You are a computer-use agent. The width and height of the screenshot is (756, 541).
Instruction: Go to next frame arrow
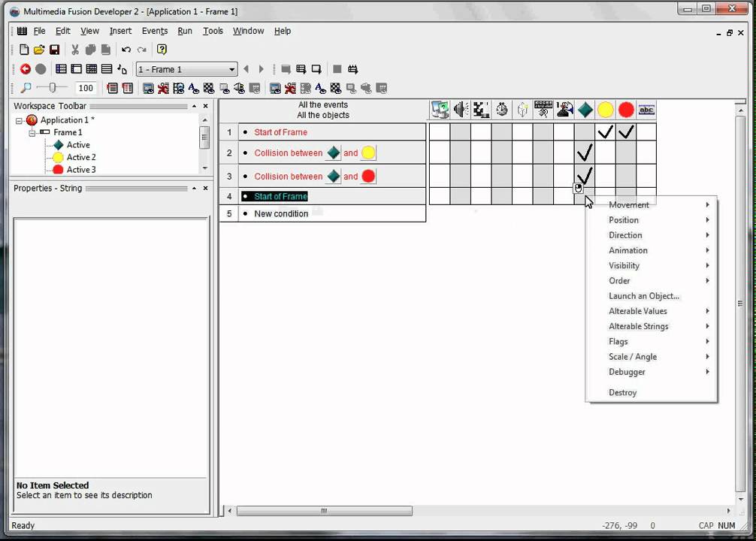tap(262, 69)
